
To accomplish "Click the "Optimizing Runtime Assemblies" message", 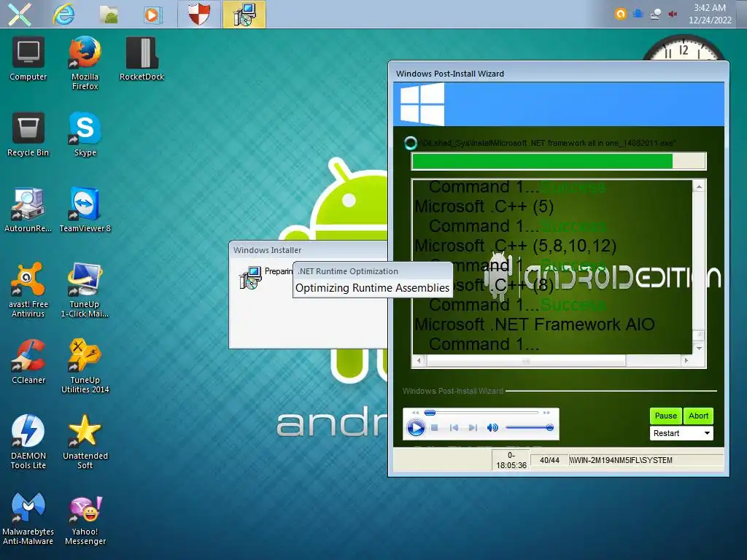I will pyautogui.click(x=372, y=287).
